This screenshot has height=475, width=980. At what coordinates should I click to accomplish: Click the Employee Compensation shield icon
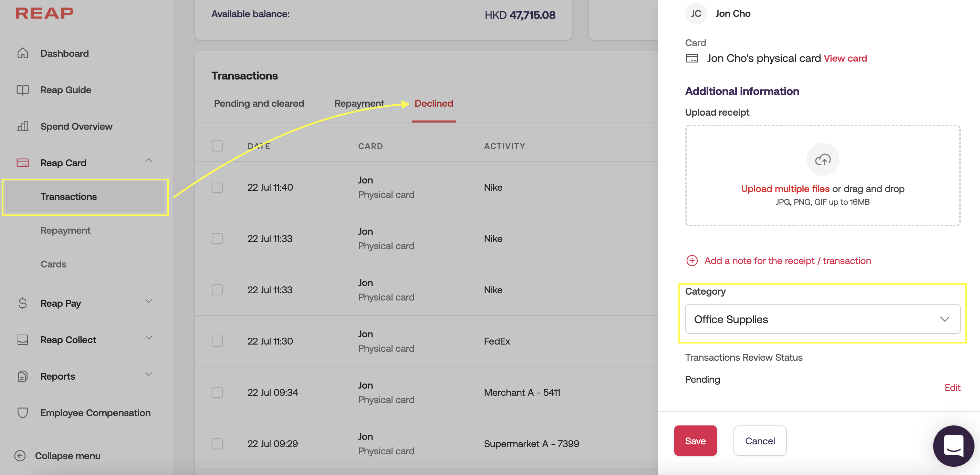(x=23, y=413)
